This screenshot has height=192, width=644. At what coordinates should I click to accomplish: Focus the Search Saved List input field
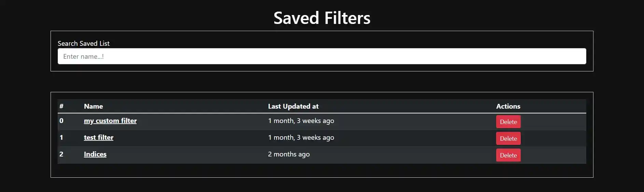click(322, 56)
